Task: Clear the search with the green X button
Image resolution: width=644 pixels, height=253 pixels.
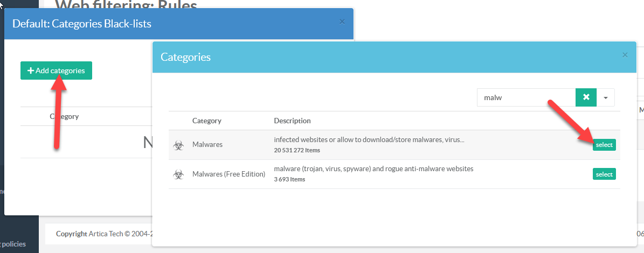Action: click(x=586, y=97)
